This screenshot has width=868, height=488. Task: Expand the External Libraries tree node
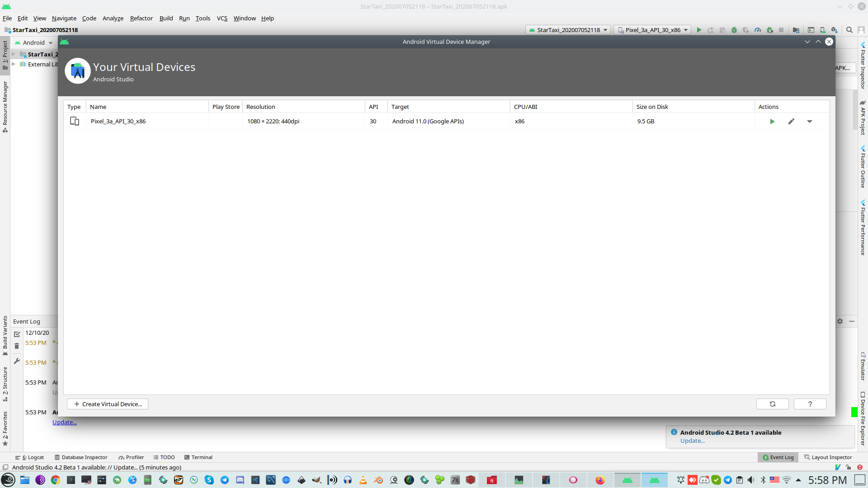pos(14,64)
